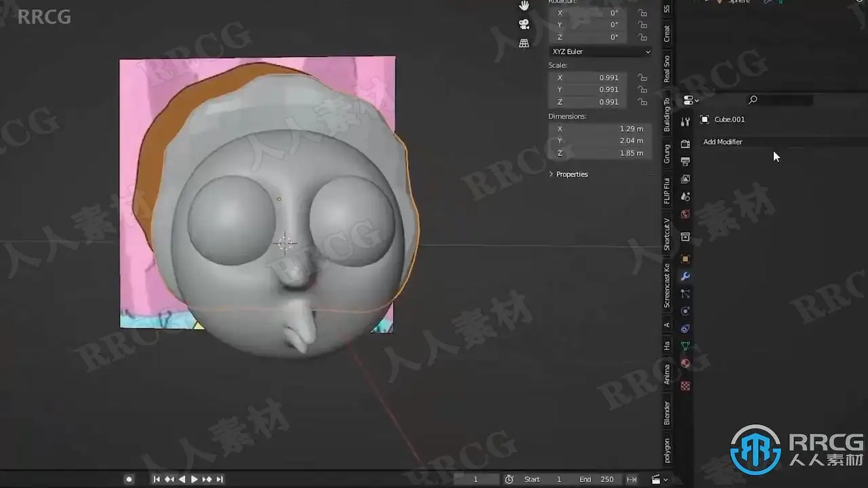The image size is (868, 488).
Task: Open the polygon sidebar tab
Action: [x=667, y=451]
